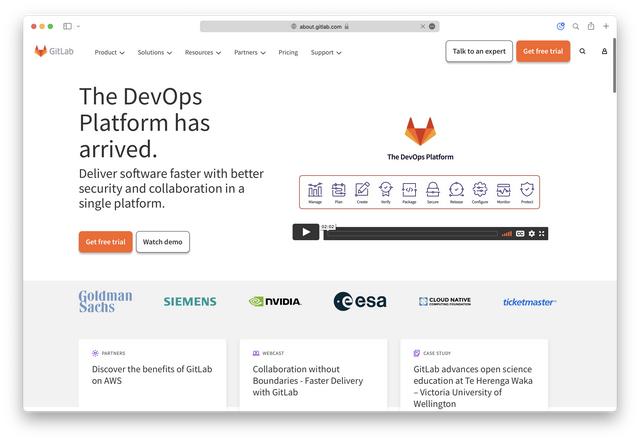Screen dimensions: 640x442
Task: Click the header Get free trial button
Action: [543, 51]
